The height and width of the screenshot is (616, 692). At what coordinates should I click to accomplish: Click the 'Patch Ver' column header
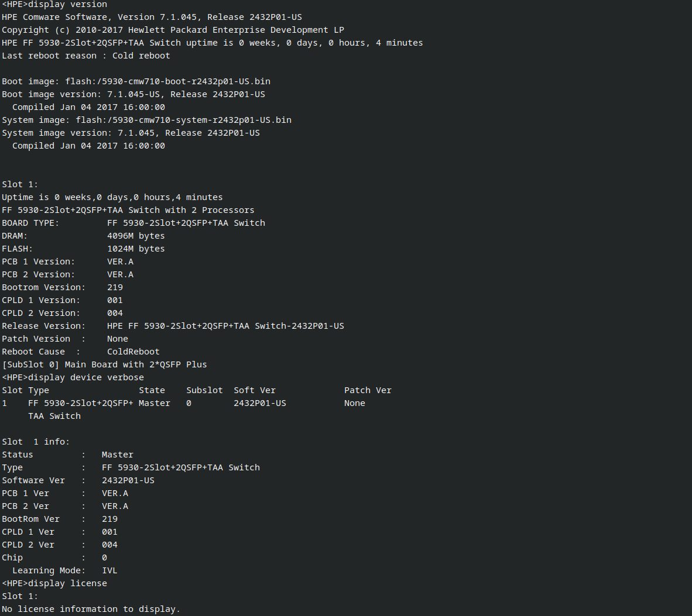coord(368,390)
